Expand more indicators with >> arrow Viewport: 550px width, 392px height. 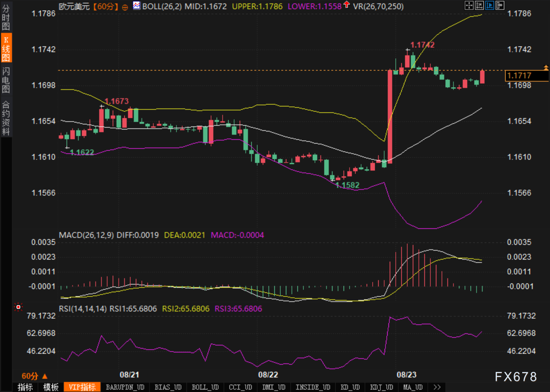pos(437,387)
